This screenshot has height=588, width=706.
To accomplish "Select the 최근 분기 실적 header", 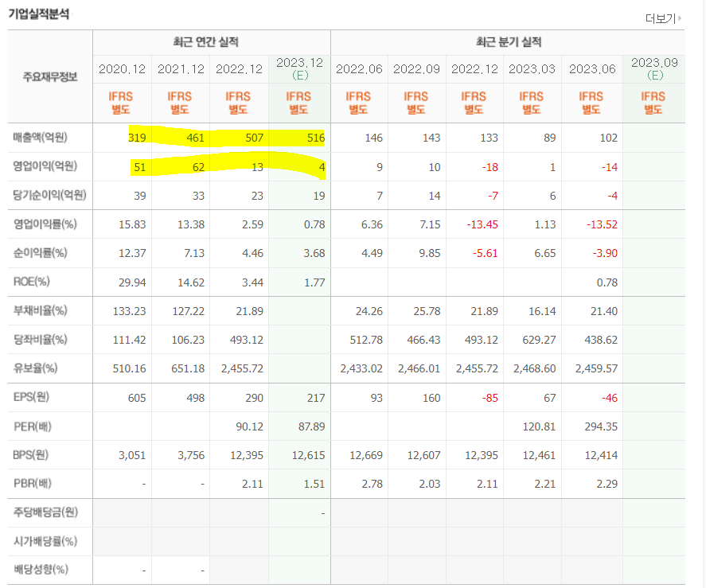I will [x=509, y=42].
